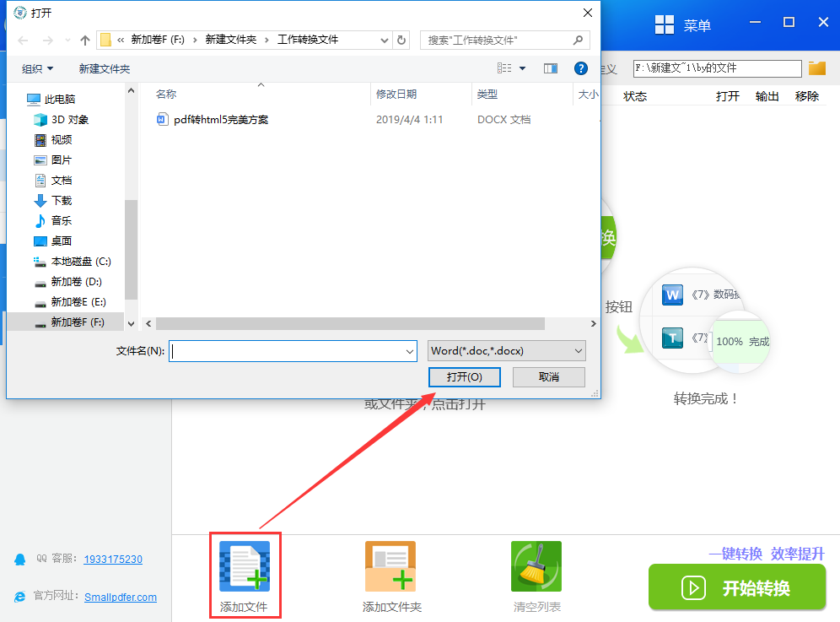840x622 pixels.
Task: Open the 菜单 grid menu icon
Action: pyautogui.click(x=665, y=24)
